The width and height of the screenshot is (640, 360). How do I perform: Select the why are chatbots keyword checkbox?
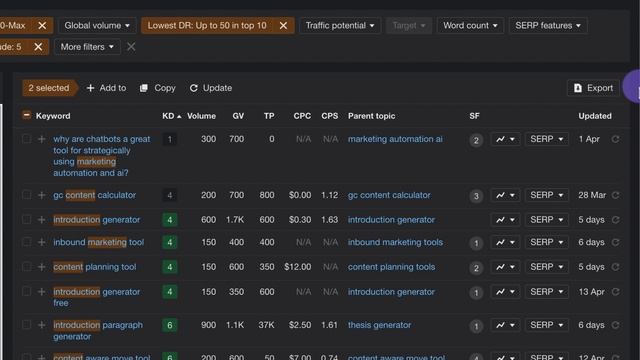(27, 139)
